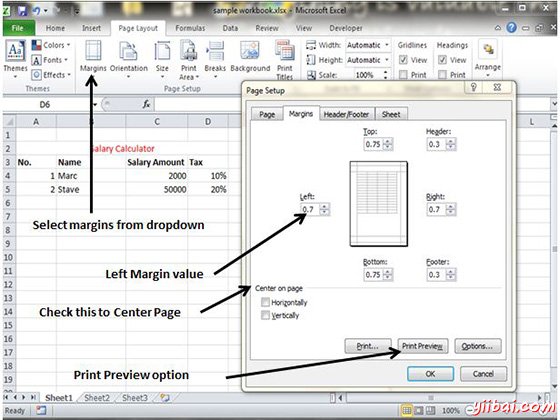The image size is (560, 420).
Task: Open theme Effects menu
Action: tap(51, 75)
